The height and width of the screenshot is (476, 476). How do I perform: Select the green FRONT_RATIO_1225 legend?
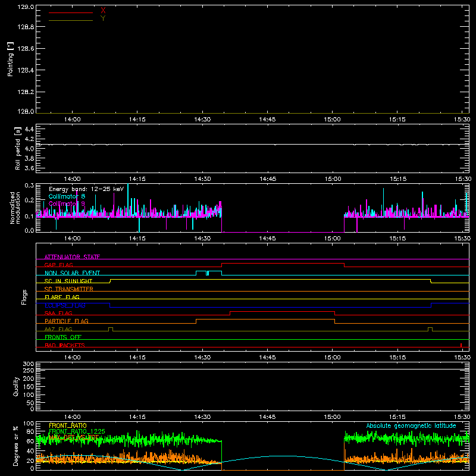point(77,431)
